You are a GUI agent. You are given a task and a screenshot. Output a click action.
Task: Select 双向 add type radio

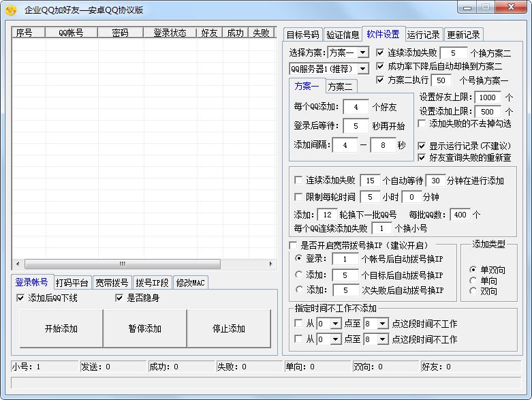[473, 291]
